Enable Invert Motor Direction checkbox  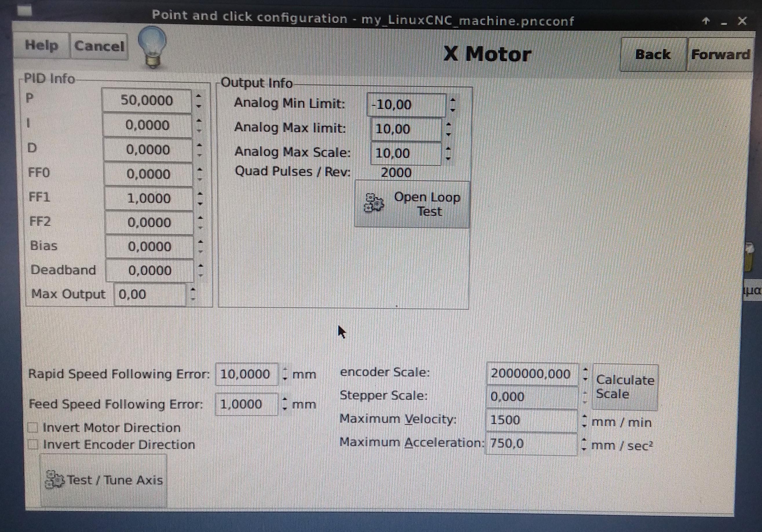tap(33, 428)
